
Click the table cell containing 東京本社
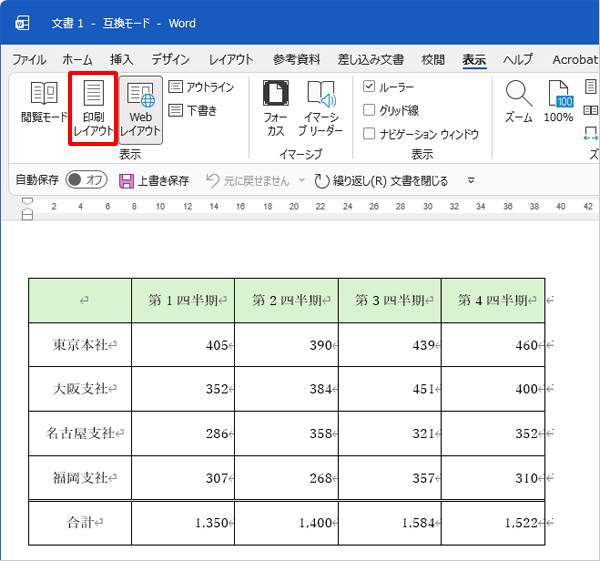tap(80, 345)
